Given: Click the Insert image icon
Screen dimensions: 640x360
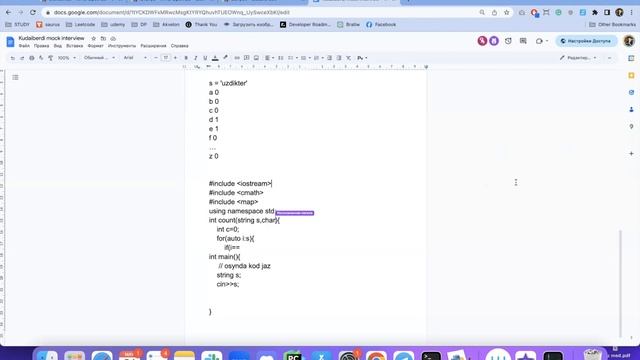Looking at the screenshot, I should pyautogui.click(x=256, y=58).
